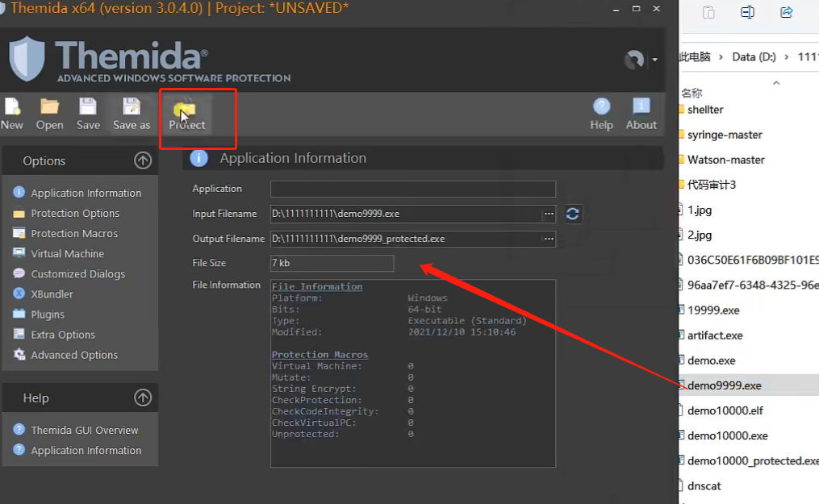Open a project with the Open icon
The width and height of the screenshot is (819, 504).
(49, 113)
